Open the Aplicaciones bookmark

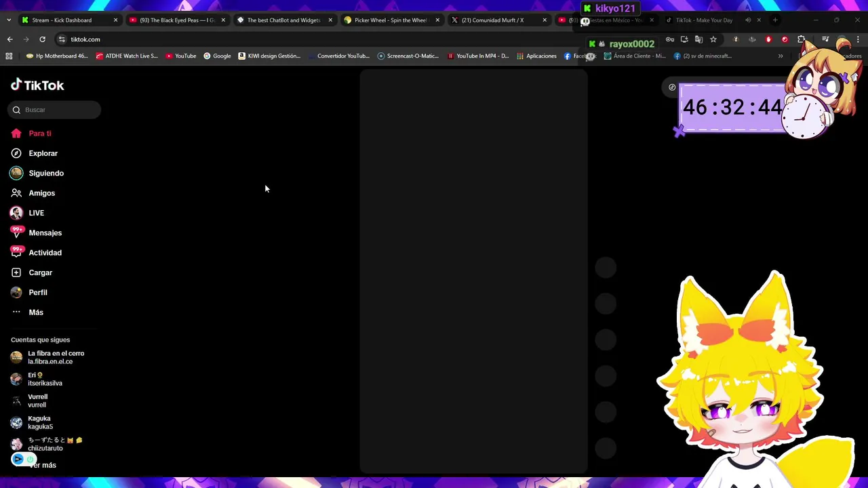(x=536, y=56)
